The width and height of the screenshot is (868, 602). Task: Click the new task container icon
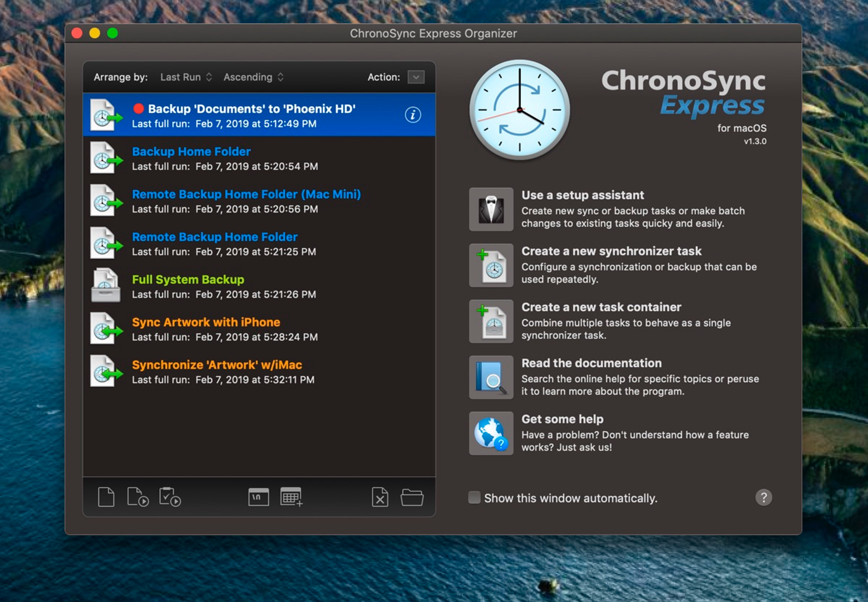[x=491, y=322]
